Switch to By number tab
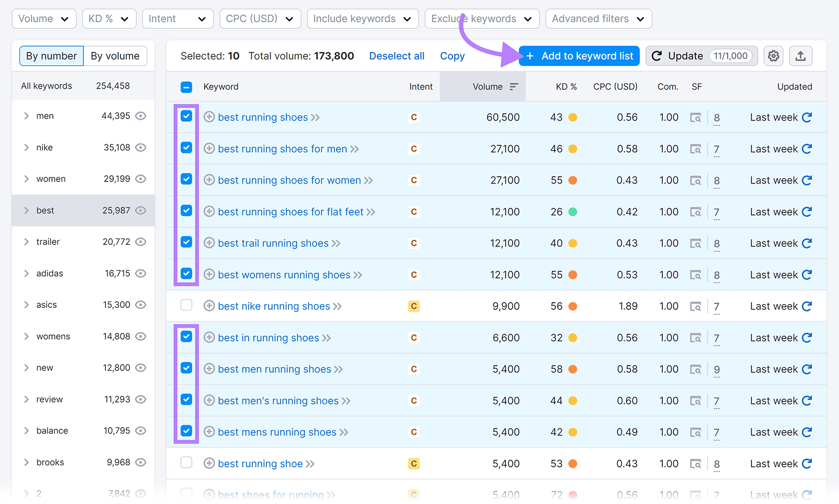This screenshot has width=839, height=504. [51, 56]
